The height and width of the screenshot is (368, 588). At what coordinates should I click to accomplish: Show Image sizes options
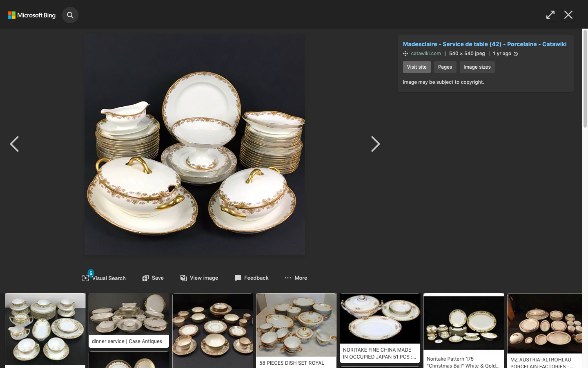coord(477,67)
